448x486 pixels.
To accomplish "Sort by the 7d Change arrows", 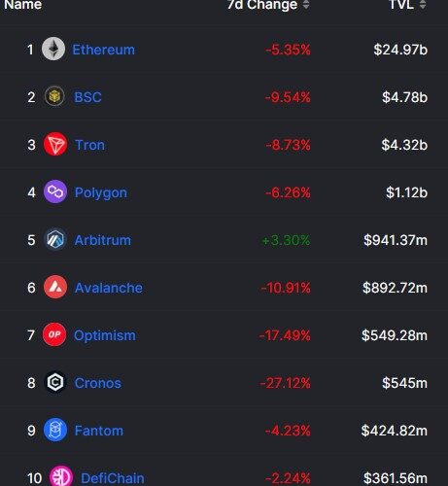I will click(306, 4).
